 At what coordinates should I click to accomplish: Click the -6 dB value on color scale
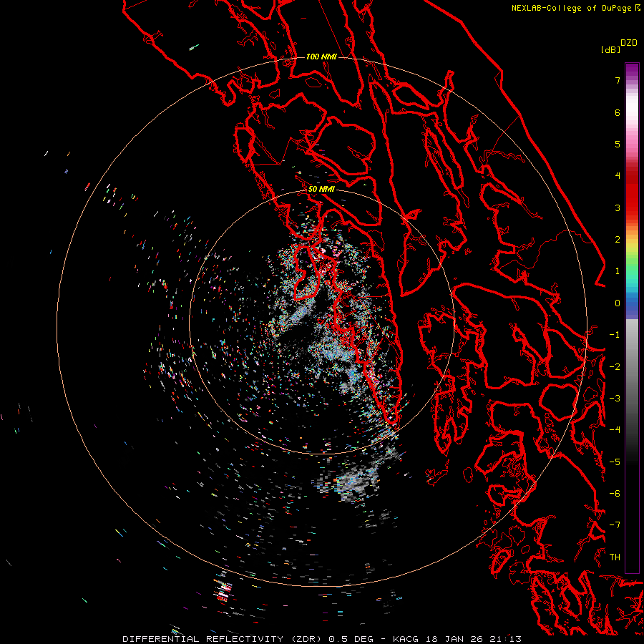coord(615,494)
